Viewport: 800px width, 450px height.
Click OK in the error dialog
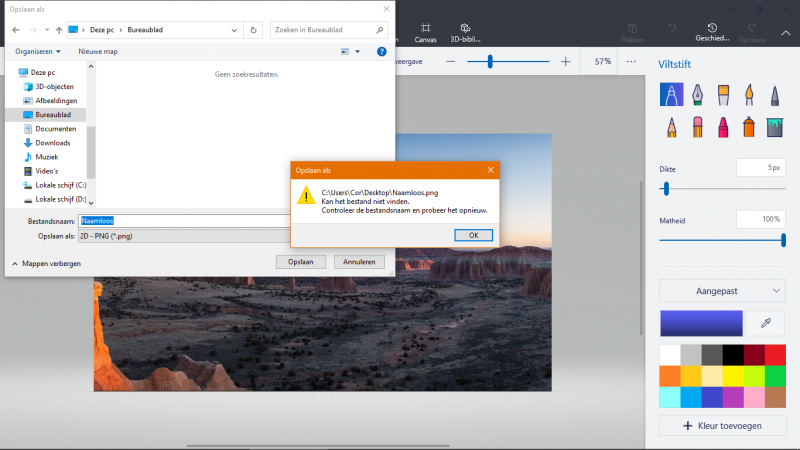(x=473, y=235)
